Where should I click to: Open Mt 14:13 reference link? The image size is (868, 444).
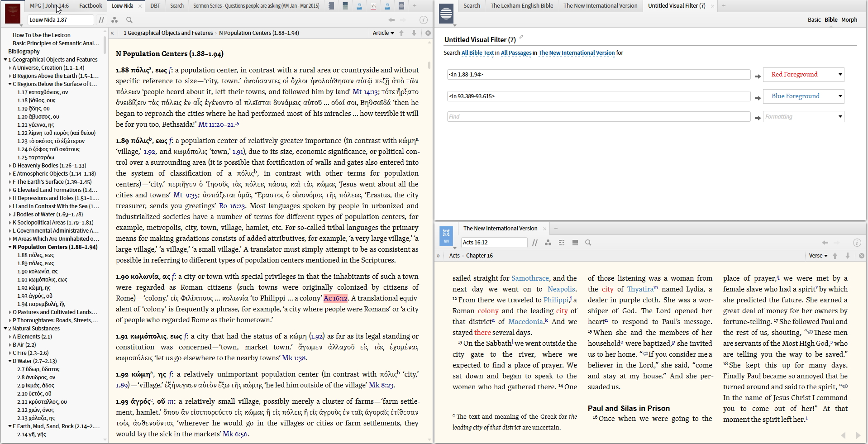365,92
